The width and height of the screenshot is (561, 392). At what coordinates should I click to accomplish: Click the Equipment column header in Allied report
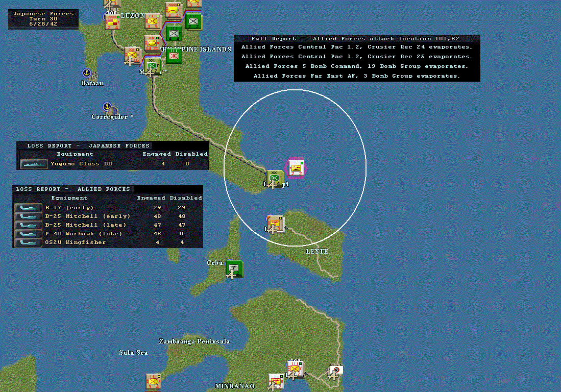[x=69, y=198]
